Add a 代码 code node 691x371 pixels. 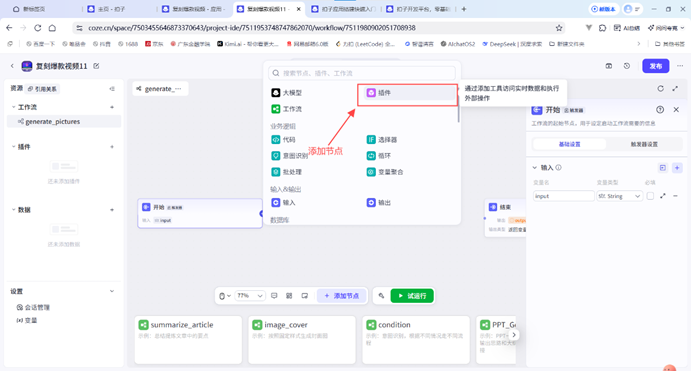(283, 140)
